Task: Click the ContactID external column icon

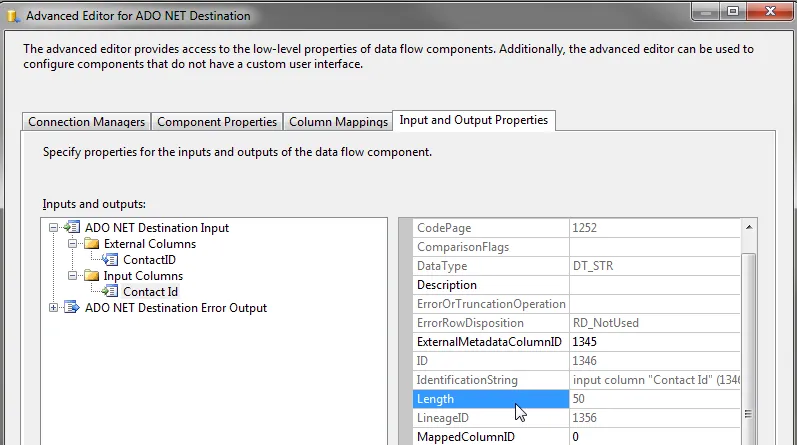Action: [x=110, y=260]
